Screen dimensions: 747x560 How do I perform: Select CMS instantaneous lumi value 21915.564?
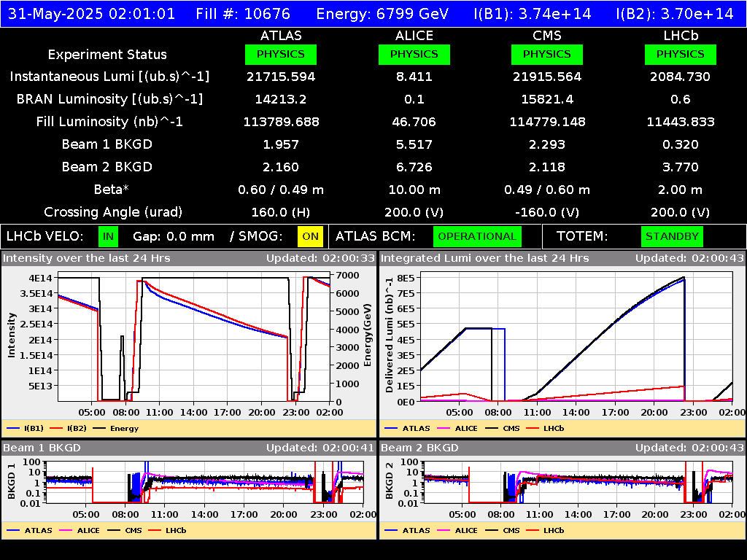tap(547, 77)
